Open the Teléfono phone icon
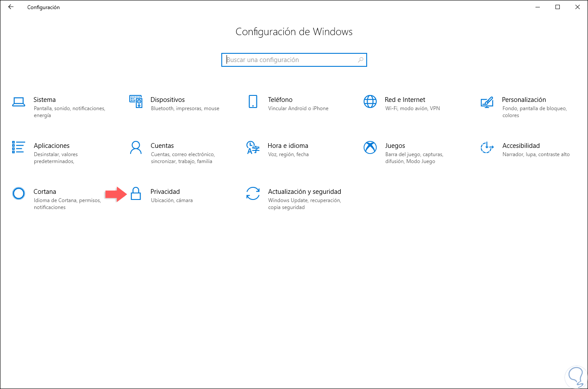Screen dimensions: 588x389 tap(253, 101)
